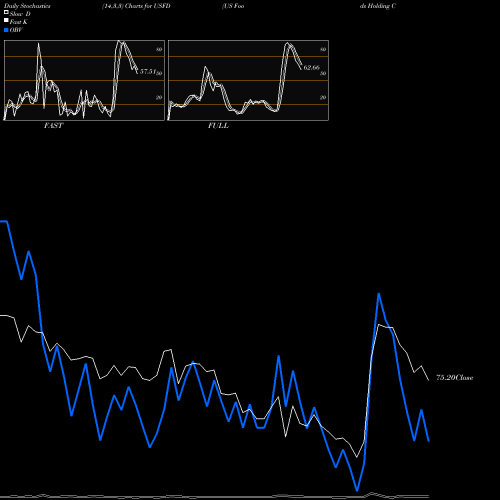Click the '75.20 Close' price label
500x500 pixels.
455,378
